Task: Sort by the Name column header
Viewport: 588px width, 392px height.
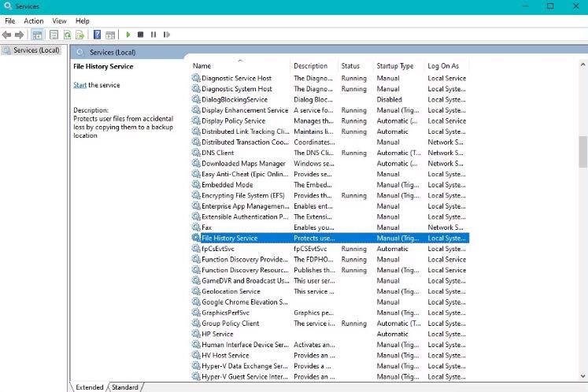Action: click(x=202, y=66)
